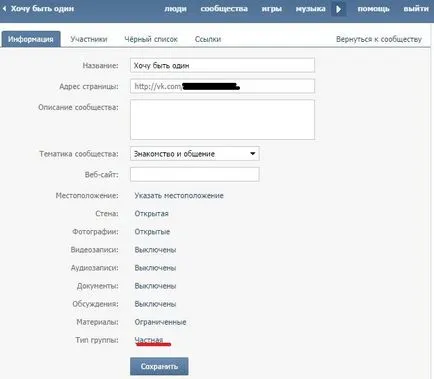Open the Стена setting Открытая
Image resolution: width=434 pixels, height=379 pixels.
151,214
